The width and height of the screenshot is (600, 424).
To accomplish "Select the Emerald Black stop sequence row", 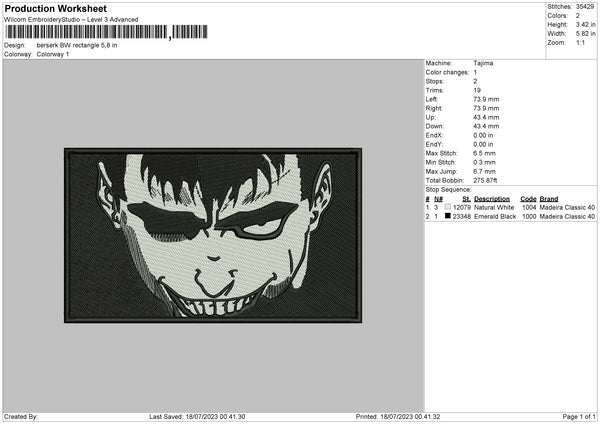I will point(510,216).
